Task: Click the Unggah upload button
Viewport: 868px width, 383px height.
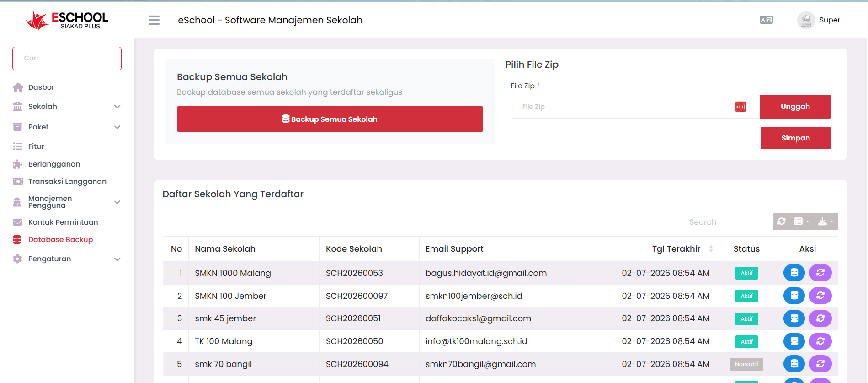Action: (x=795, y=107)
